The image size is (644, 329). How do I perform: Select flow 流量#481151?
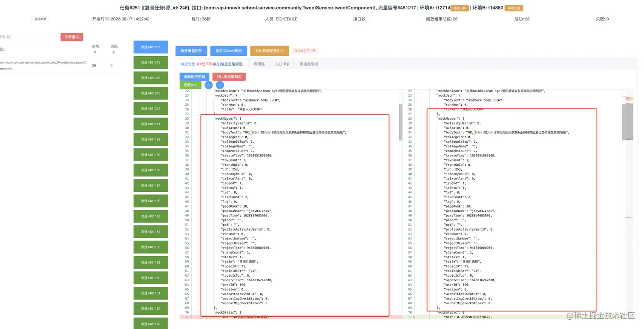pos(151,293)
